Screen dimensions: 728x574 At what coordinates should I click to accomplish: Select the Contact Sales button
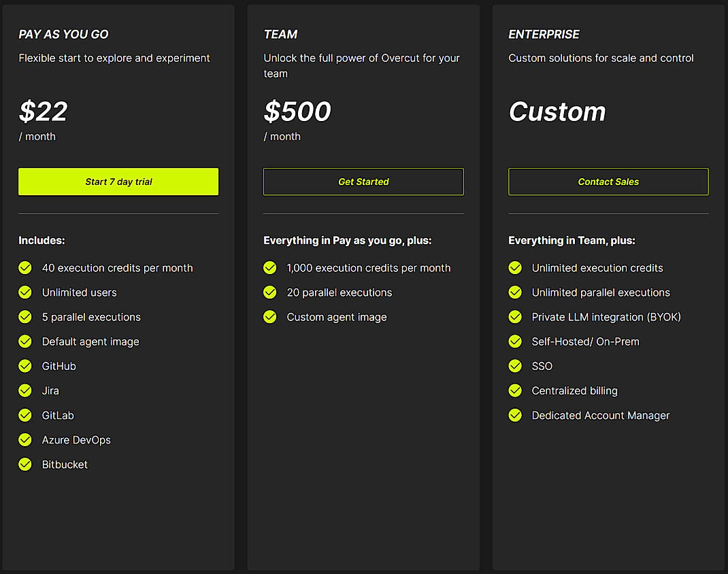pos(608,182)
